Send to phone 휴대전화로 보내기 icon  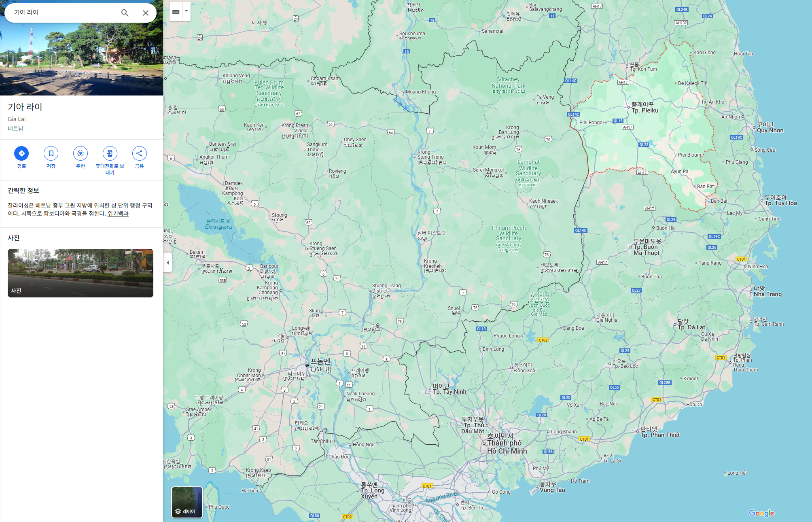pos(110,153)
